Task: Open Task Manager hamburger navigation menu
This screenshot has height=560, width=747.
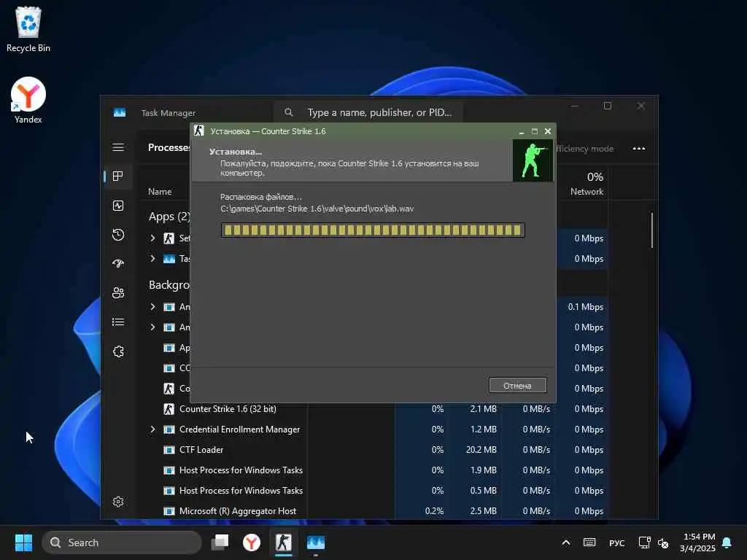Action: point(118,147)
